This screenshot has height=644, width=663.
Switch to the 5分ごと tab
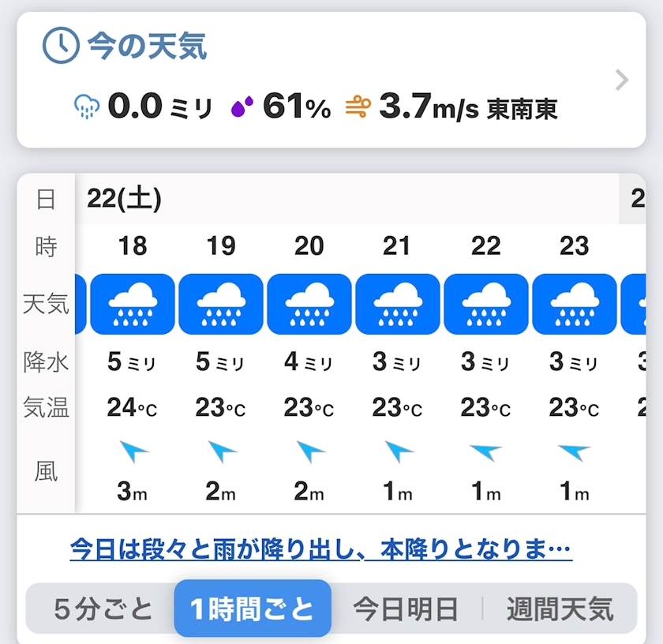(103, 609)
